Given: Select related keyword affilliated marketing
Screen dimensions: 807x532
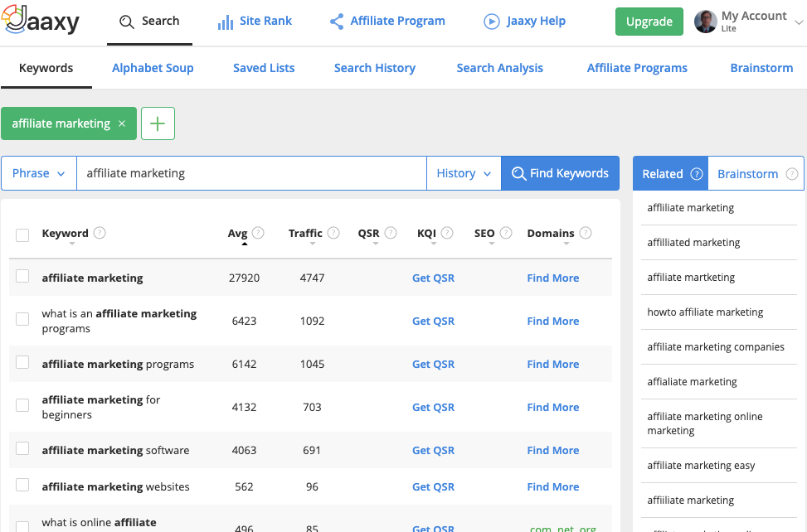Looking at the screenshot, I should pos(693,243).
